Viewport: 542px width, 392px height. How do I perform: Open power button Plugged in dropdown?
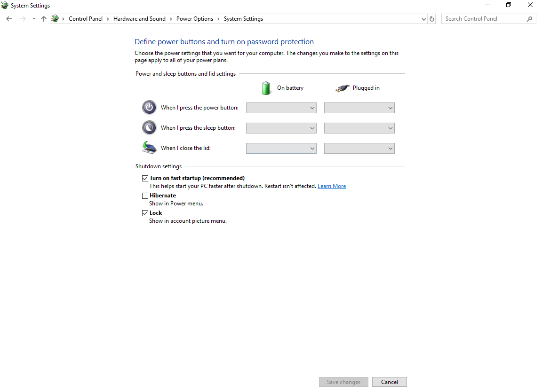(x=359, y=108)
